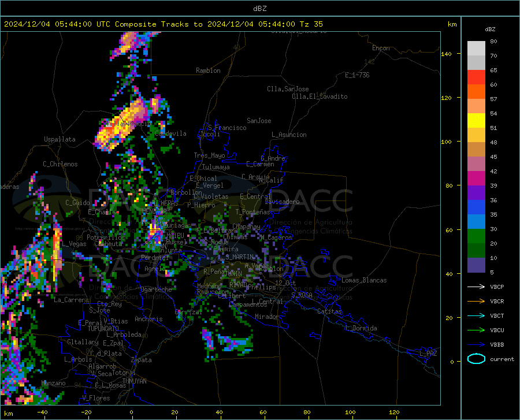Click the Capdevila map label
Screen dimensions: 520x420
170,133
